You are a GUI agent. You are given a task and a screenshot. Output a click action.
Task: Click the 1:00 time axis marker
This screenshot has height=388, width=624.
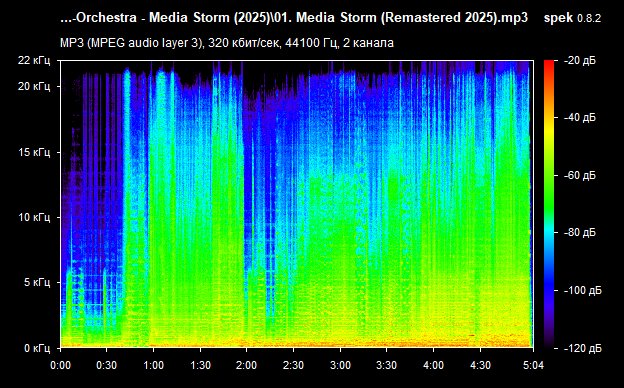(153, 365)
